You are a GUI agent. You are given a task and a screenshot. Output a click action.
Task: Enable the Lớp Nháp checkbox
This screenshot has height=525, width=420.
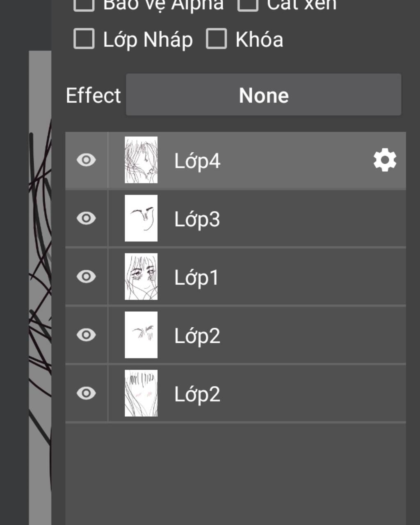pos(84,39)
